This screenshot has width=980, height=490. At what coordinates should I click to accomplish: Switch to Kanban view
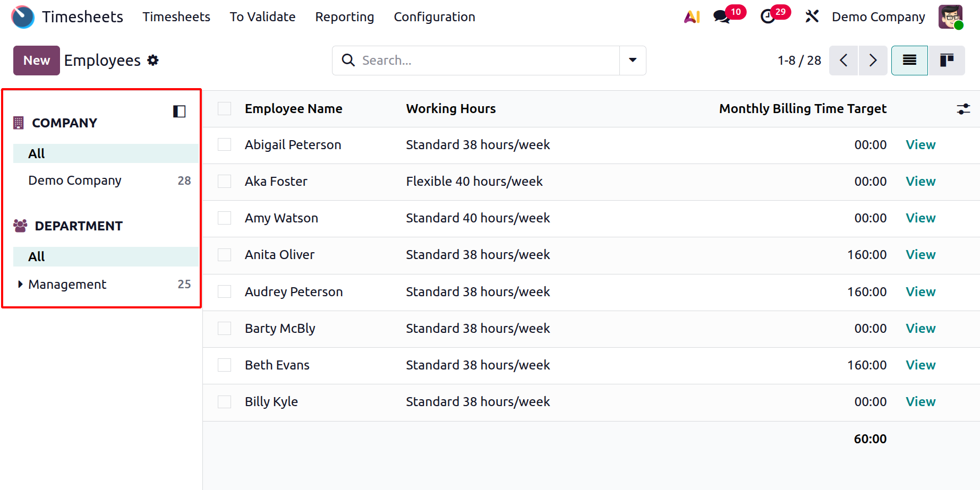click(946, 61)
